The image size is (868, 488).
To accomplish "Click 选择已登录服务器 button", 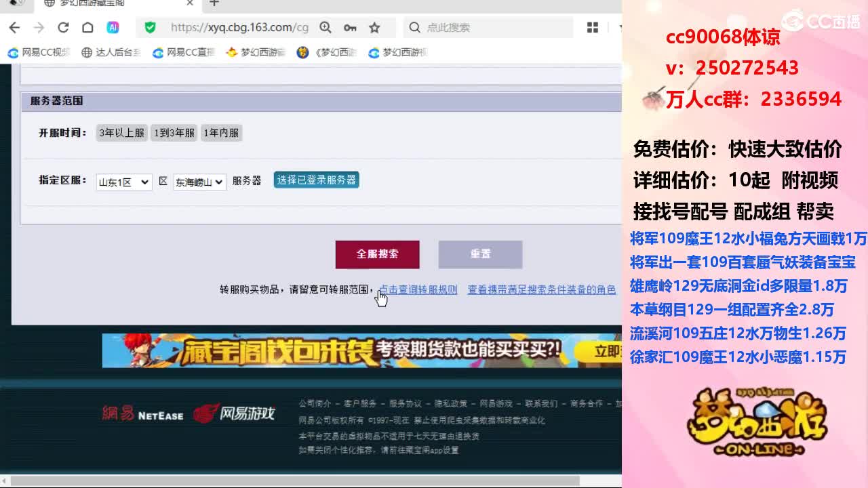I will coord(317,180).
